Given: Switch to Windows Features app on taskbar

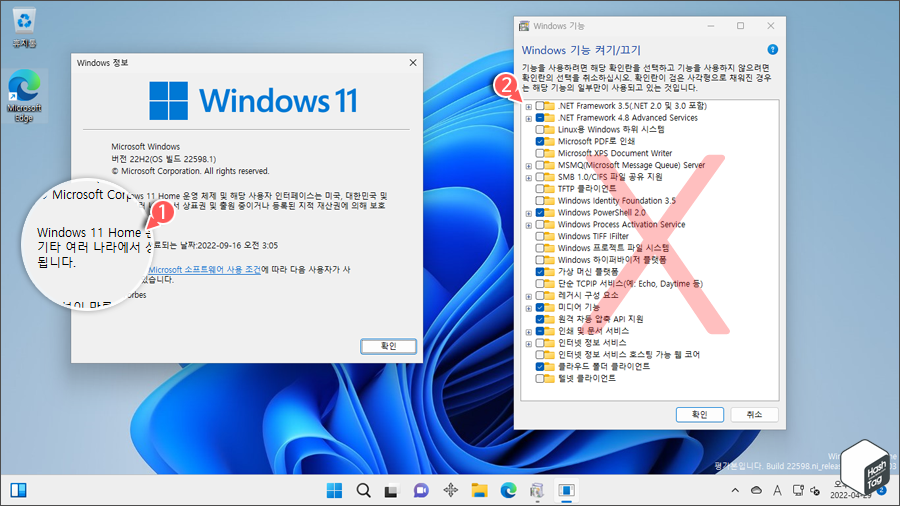Looking at the screenshot, I should coord(537,490).
